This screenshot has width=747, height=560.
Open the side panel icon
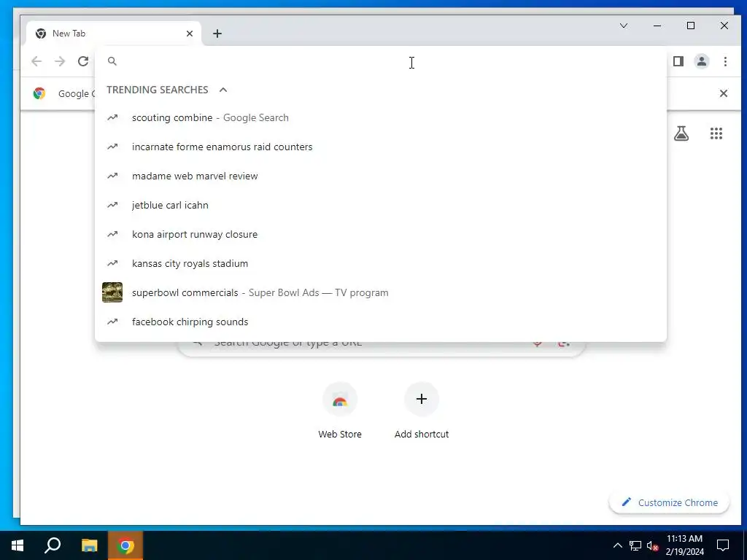pos(678,61)
